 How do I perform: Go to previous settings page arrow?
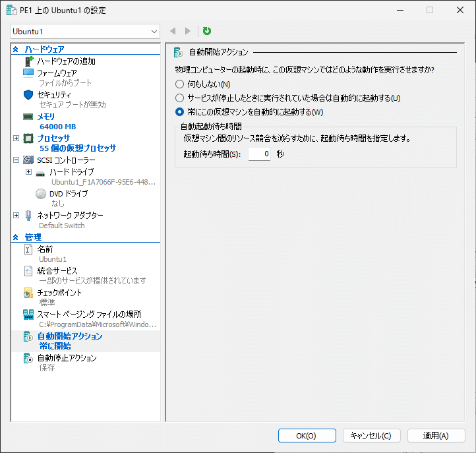pos(173,31)
